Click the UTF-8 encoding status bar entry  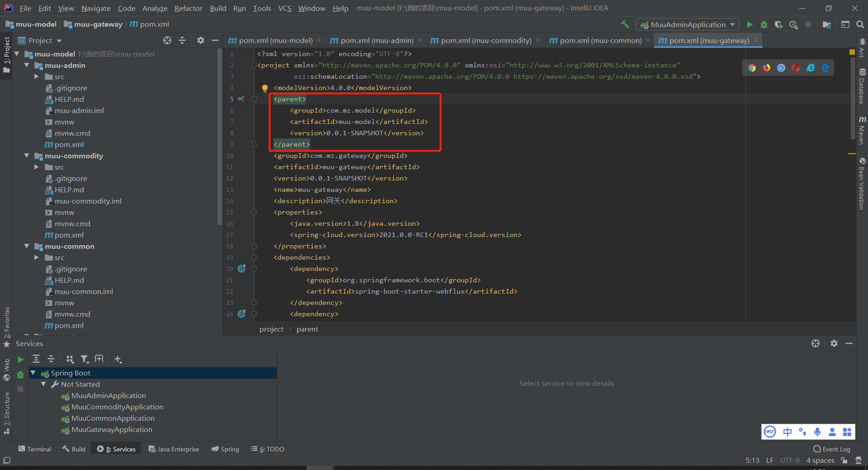click(x=790, y=461)
